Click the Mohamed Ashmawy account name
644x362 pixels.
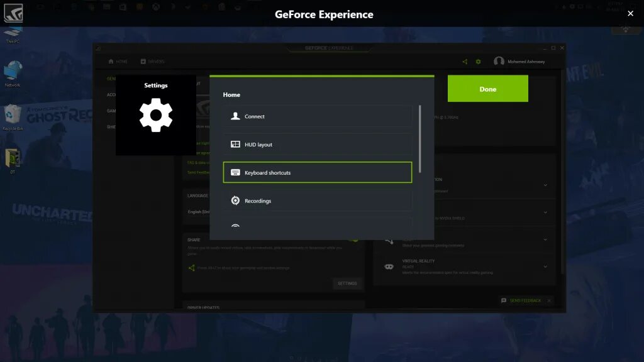pos(526,62)
